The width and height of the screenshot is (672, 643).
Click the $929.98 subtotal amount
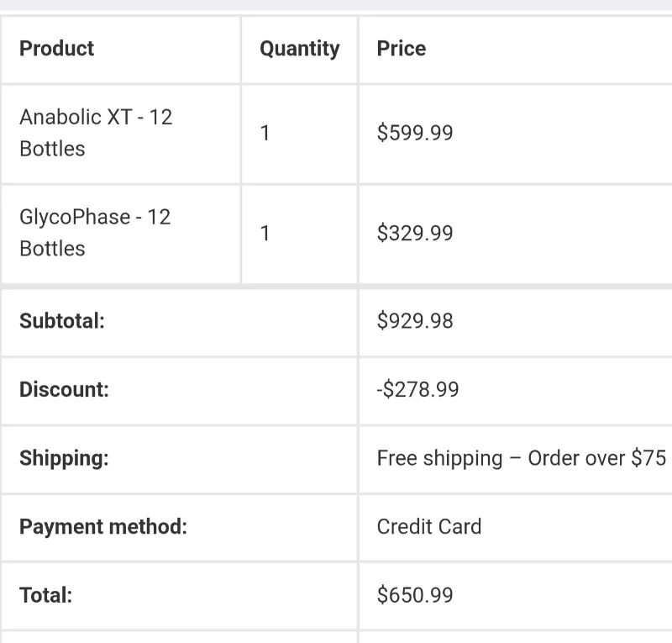pos(415,321)
